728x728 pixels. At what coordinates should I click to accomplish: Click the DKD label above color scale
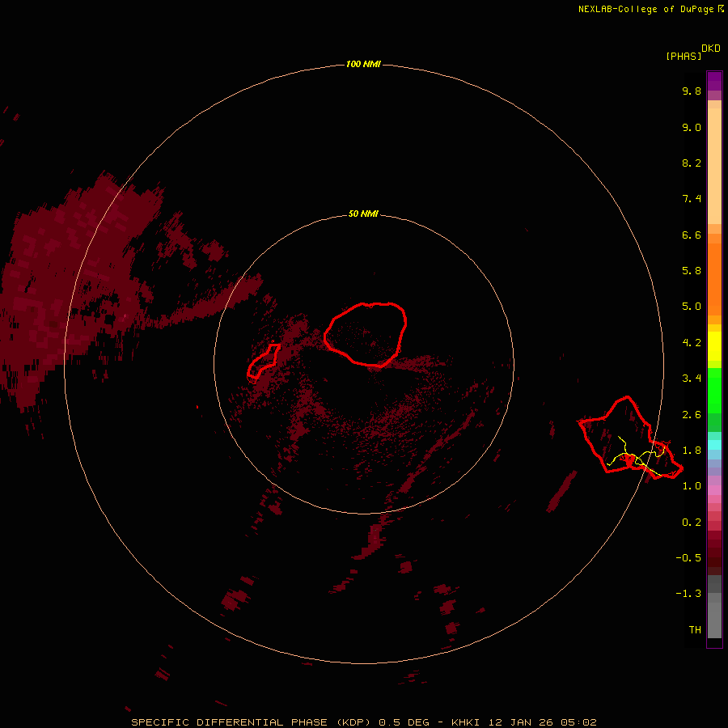(711, 49)
